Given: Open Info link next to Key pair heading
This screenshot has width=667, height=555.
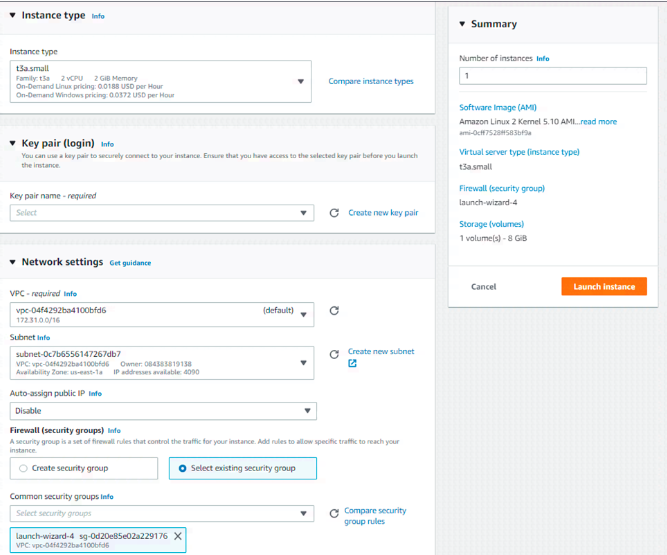Looking at the screenshot, I should coord(107,144).
